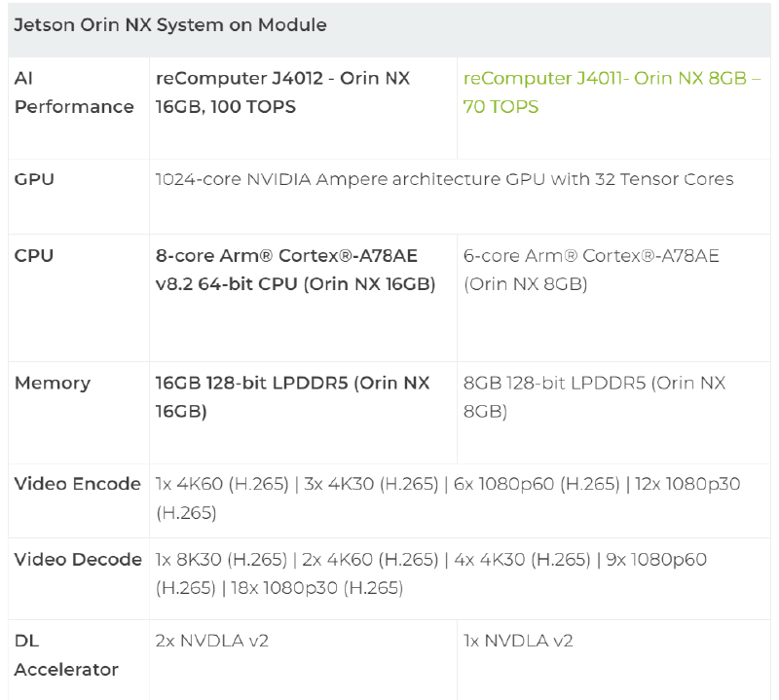The image size is (779, 700).
Task: Select the Memory row label
Action: point(53,383)
